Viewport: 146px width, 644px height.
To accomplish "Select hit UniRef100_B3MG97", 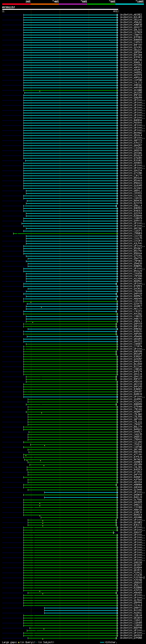I will pos(131,356).
